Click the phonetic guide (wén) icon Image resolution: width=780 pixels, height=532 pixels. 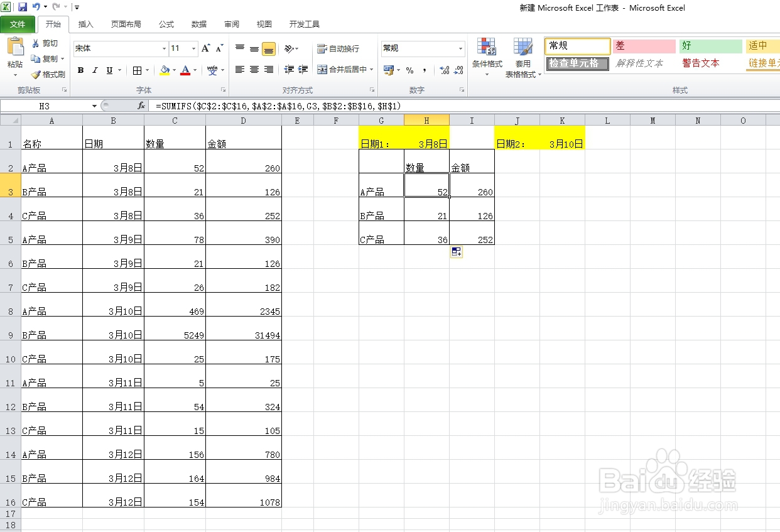pos(212,70)
